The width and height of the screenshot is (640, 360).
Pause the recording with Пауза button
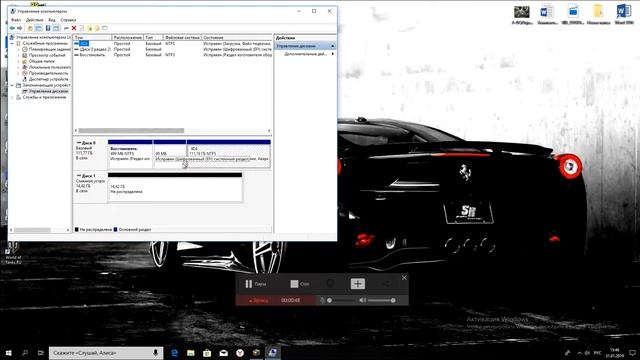[x=255, y=284]
